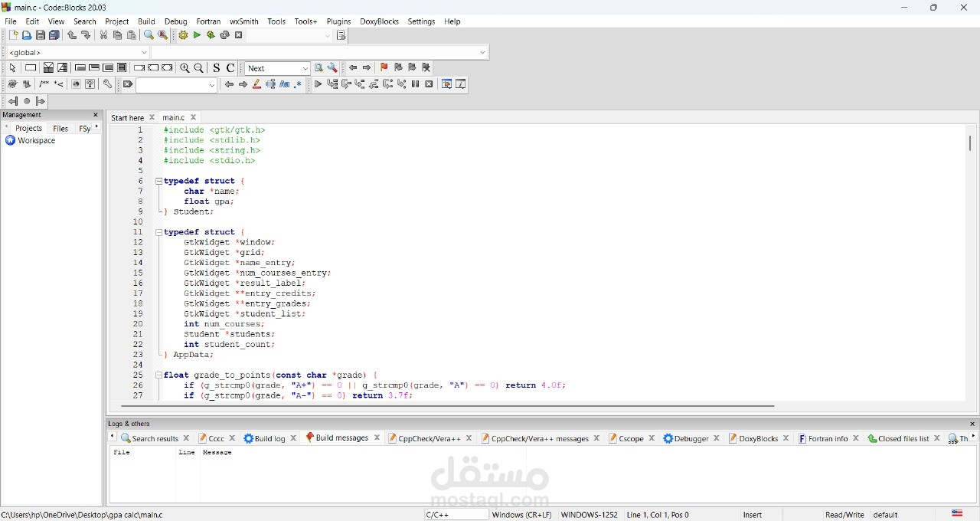Start debugging with the debug play icon
This screenshot has height=521, width=980.
[318, 84]
